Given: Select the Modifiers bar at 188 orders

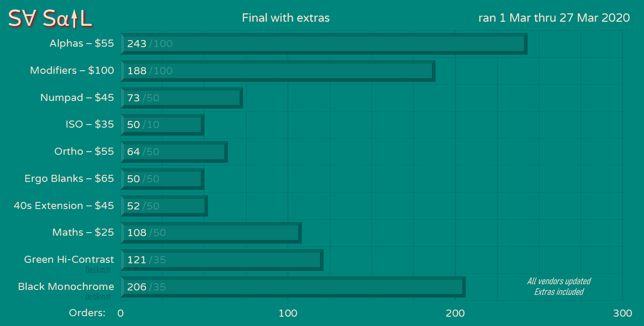Looking at the screenshot, I should [278, 71].
